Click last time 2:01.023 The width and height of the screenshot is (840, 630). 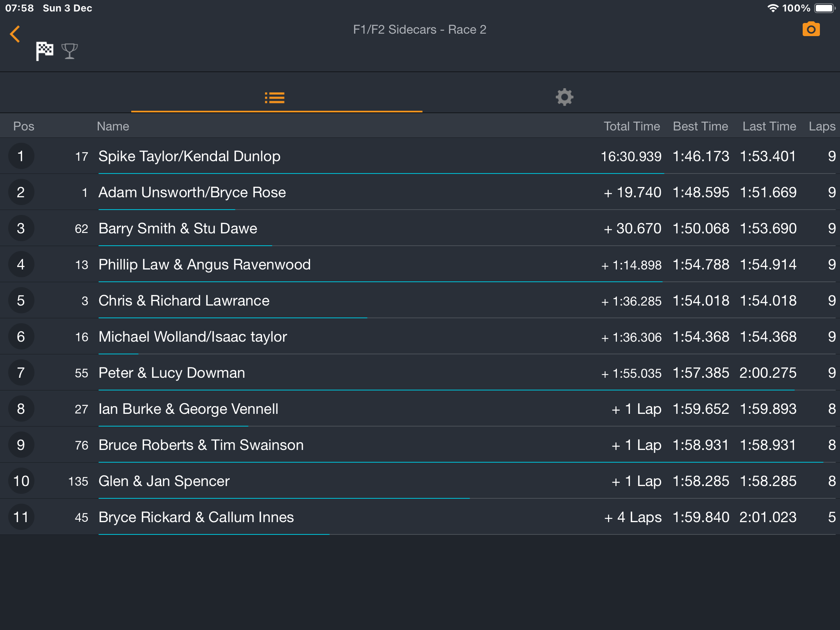768,517
